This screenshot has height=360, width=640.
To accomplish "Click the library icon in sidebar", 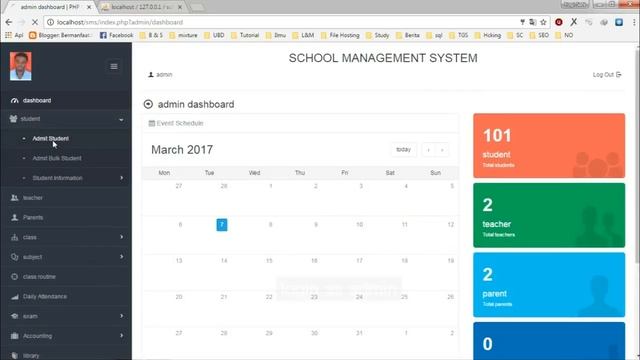I will (x=15, y=356).
